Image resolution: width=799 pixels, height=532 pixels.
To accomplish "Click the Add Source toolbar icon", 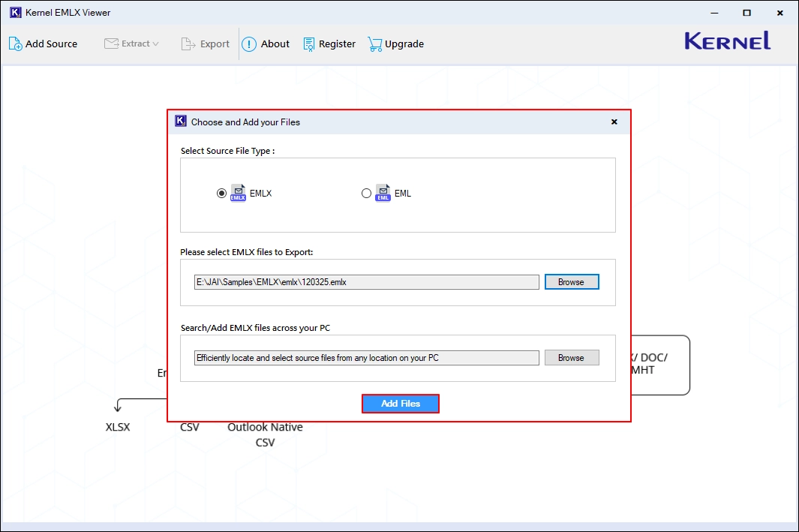I will click(15, 44).
